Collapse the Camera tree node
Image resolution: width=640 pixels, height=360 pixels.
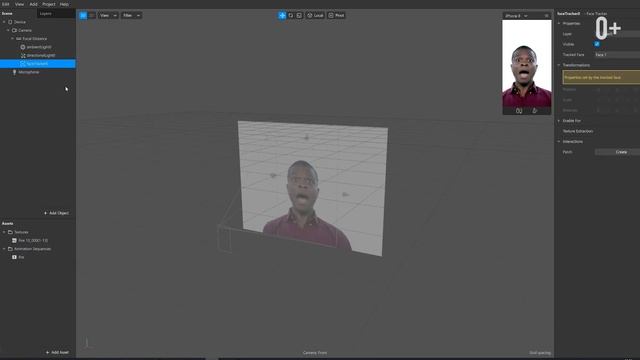[x=8, y=30]
